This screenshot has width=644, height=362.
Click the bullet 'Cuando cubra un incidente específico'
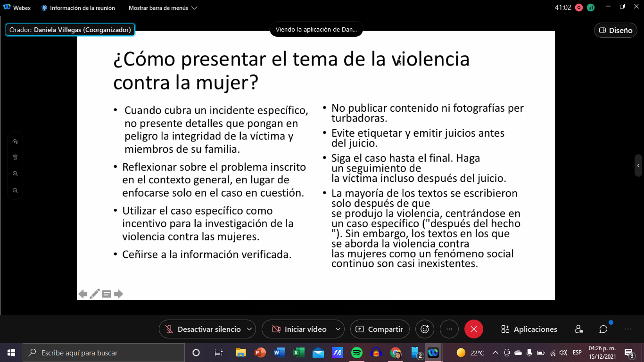coord(216,130)
